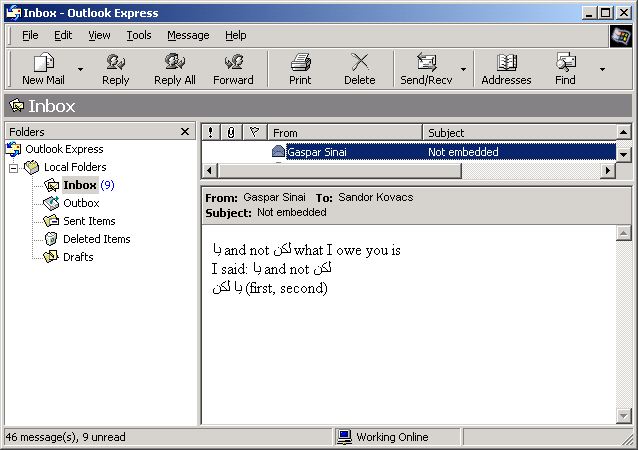The image size is (638, 450).
Task: Click the Reply All toolbar button
Action: pyautogui.click(x=175, y=69)
